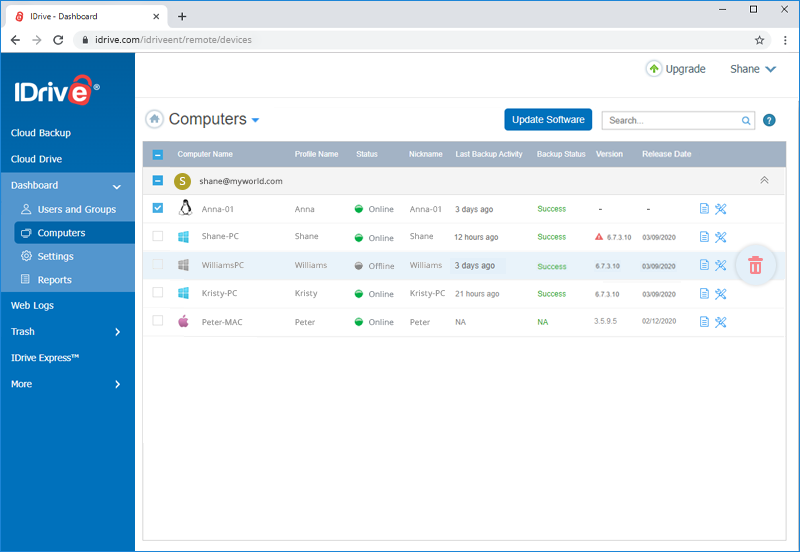Click the IDrive logo
This screenshot has width=800, height=552.
coord(57,90)
